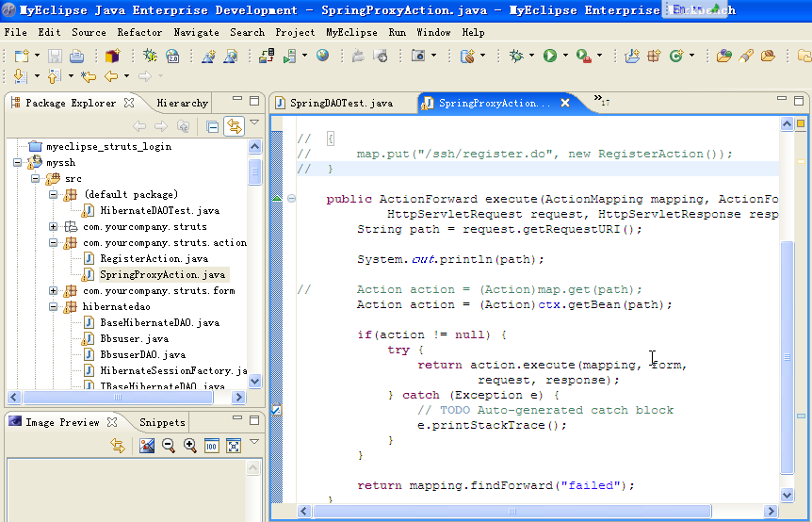Click the editor vertical scrollbar down arrow
Viewport: 812px width, 522px height.
coord(787,495)
